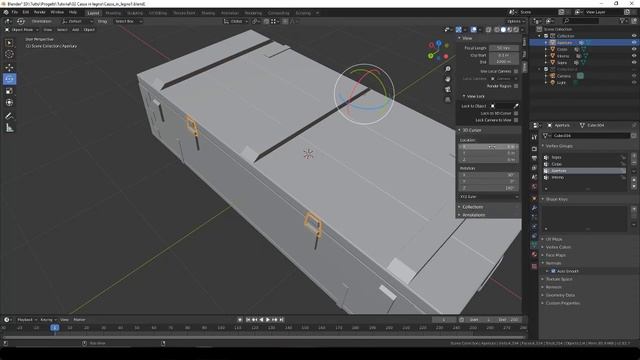Enable Use Local Camera checkbox

(x=516, y=71)
